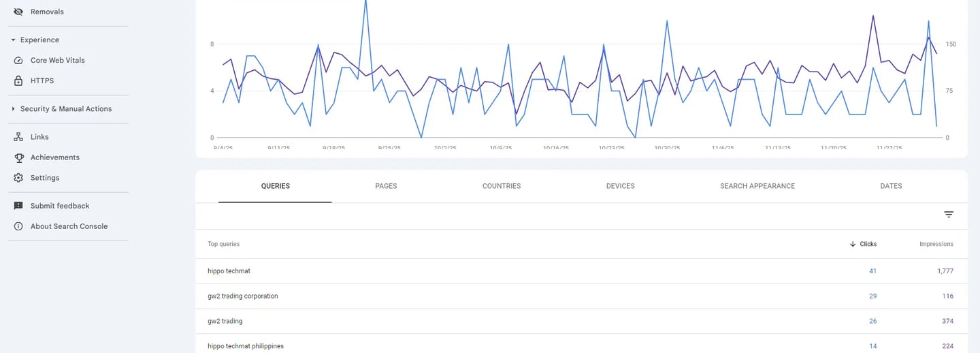Click the HTTPS padlock icon
This screenshot has width=980, height=353.
tap(18, 80)
